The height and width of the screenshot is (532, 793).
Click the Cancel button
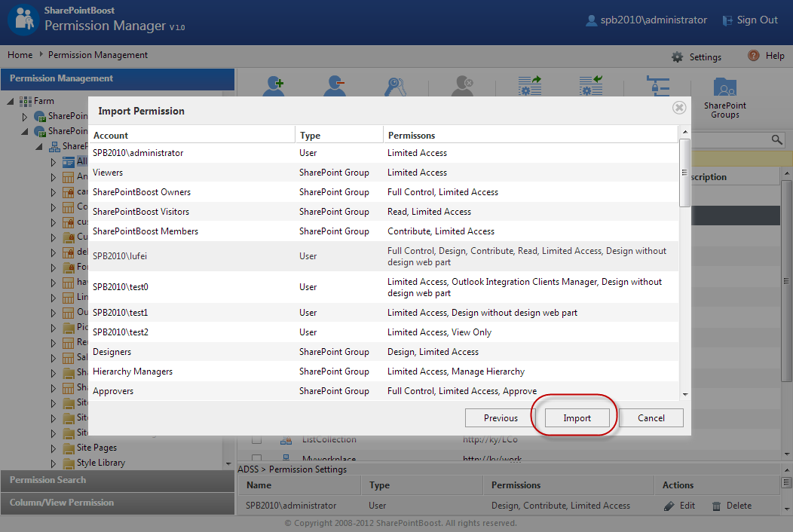tap(651, 418)
